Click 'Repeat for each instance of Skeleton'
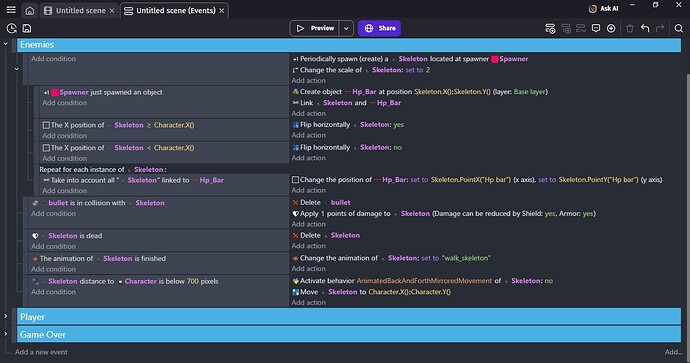This screenshot has width=690, height=363. [x=103, y=169]
